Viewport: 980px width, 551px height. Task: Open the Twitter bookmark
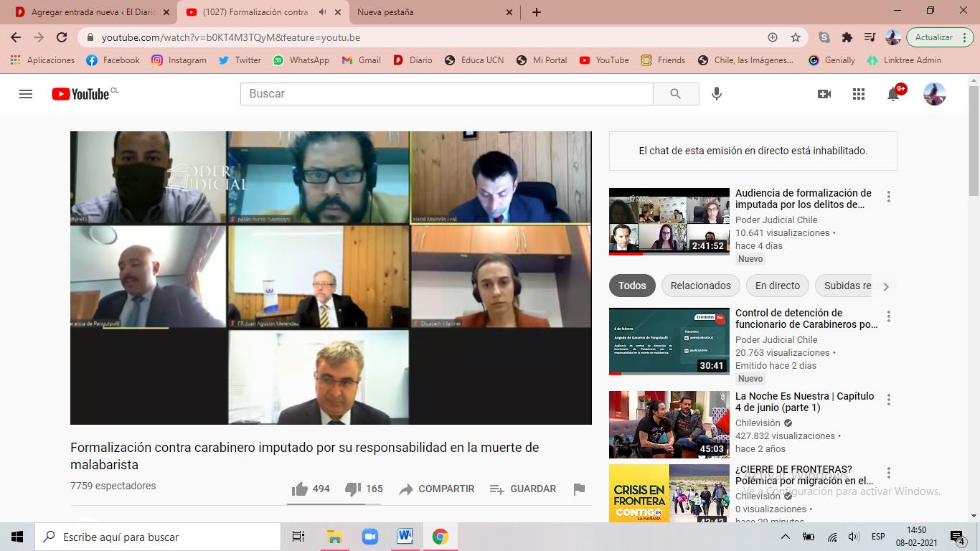pos(240,60)
